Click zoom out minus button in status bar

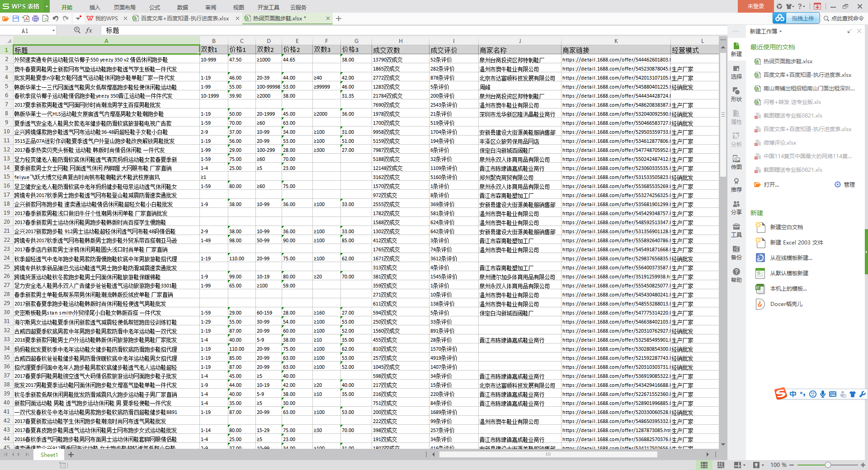pos(792,465)
